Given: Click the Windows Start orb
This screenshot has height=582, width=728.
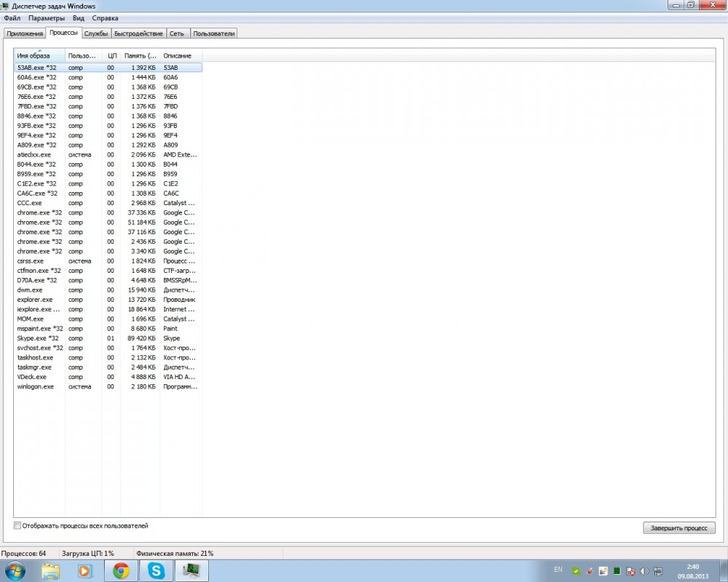Looking at the screenshot, I should point(15,571).
